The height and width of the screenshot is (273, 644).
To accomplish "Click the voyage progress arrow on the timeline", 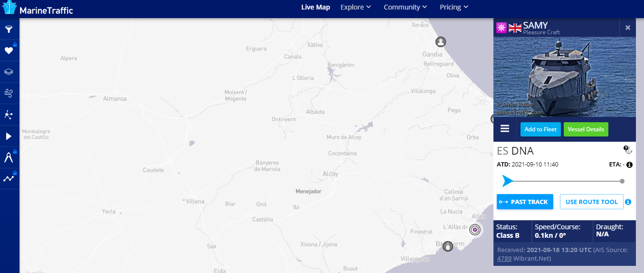I will click(507, 181).
